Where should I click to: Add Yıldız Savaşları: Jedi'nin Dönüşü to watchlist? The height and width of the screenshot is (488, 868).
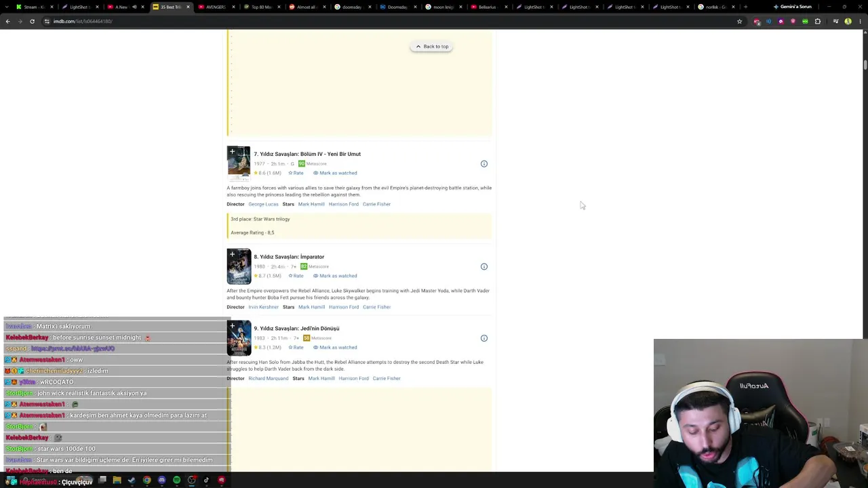pyautogui.click(x=232, y=326)
